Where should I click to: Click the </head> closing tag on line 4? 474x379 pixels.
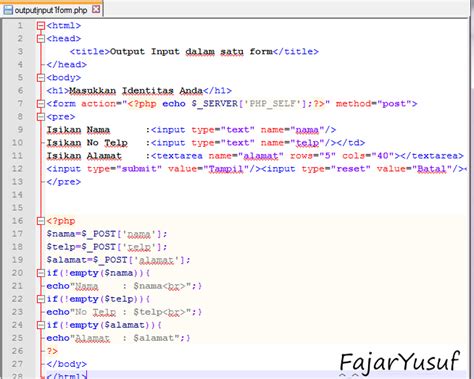click(67, 65)
